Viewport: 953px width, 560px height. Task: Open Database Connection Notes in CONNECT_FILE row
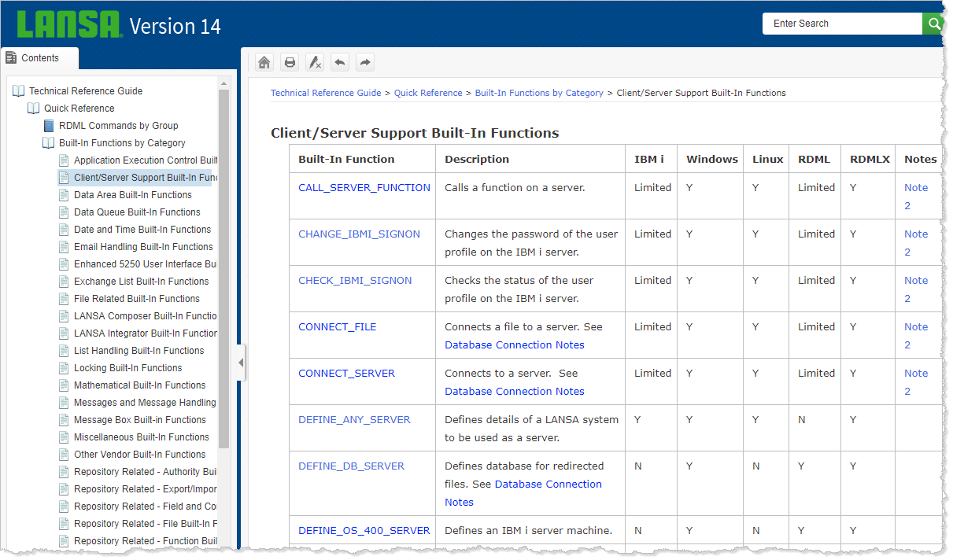[515, 345]
